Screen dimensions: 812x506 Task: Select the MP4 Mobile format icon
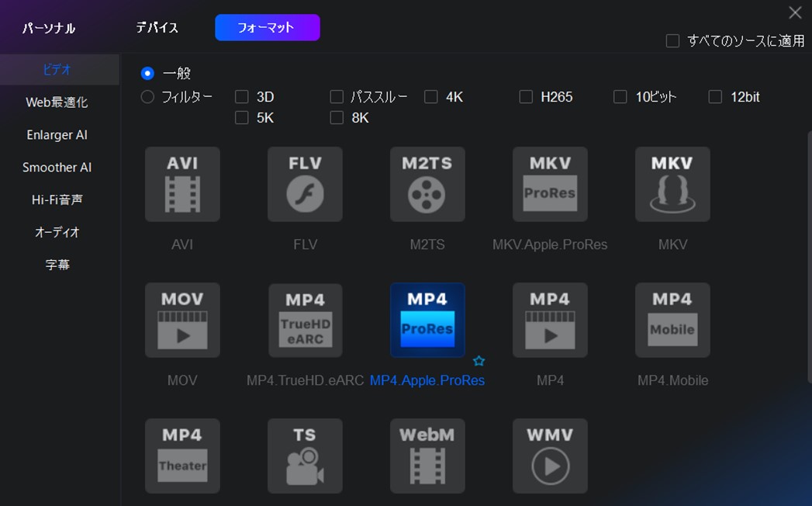pyautogui.click(x=672, y=320)
